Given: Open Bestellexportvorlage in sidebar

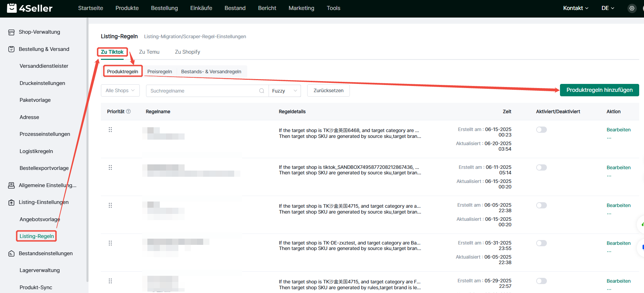Looking at the screenshot, I should point(44,168).
